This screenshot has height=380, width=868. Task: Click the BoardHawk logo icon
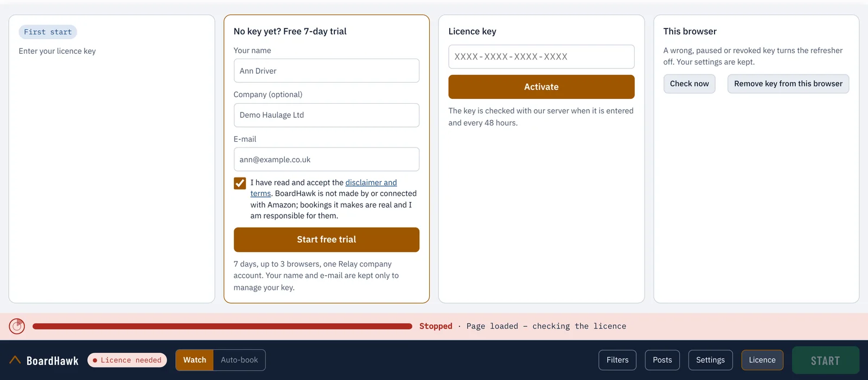pyautogui.click(x=15, y=360)
